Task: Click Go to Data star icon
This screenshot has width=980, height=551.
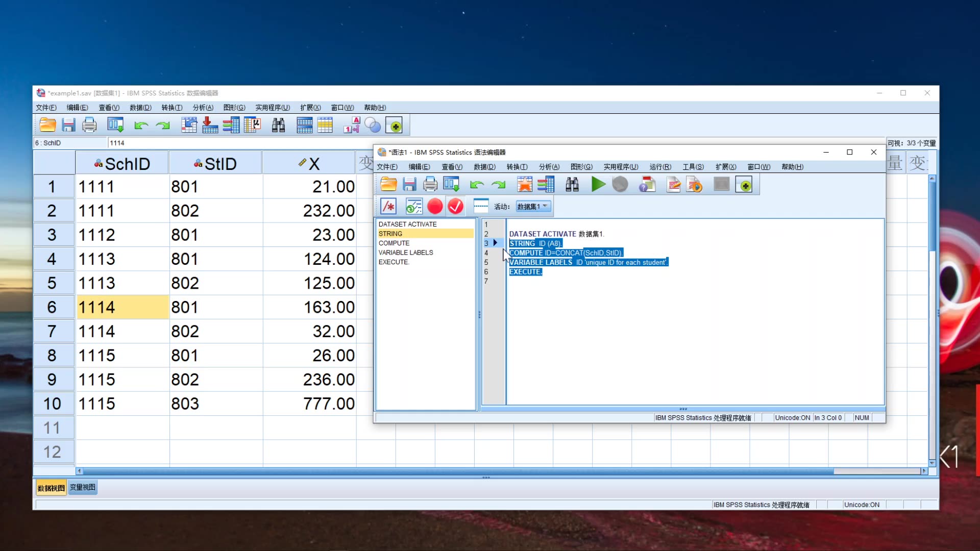Action: [524, 184]
